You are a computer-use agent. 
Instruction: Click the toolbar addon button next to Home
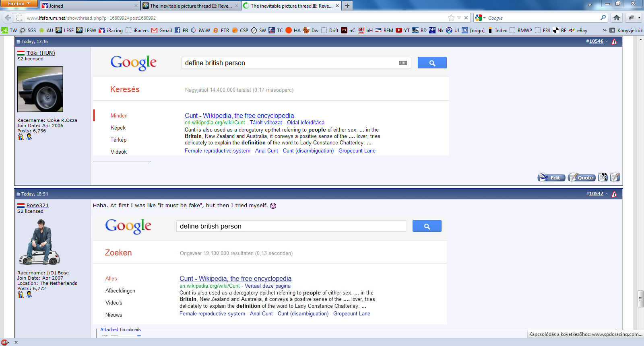click(x=631, y=18)
